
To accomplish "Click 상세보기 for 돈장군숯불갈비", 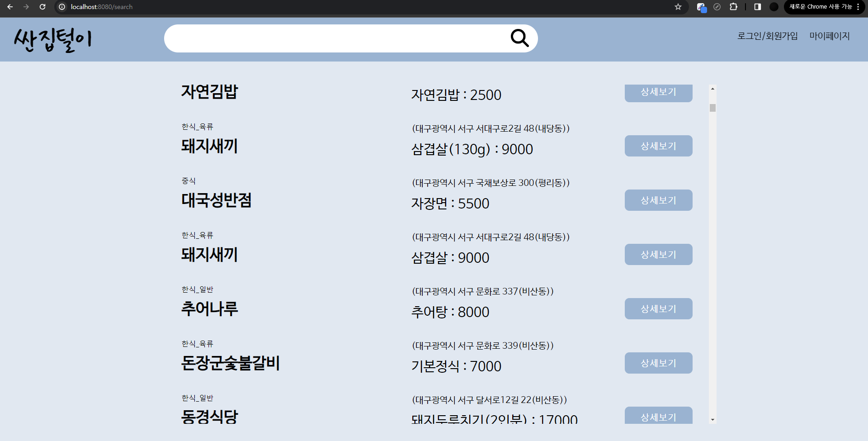I will click(659, 363).
